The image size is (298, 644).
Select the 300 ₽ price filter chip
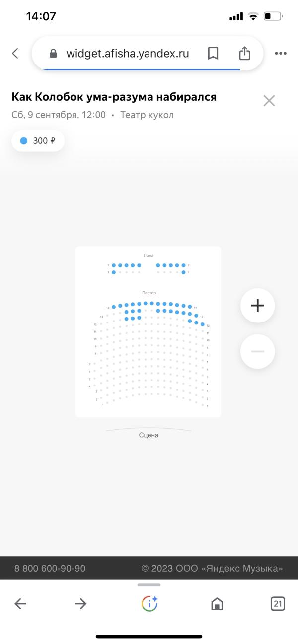click(x=38, y=141)
